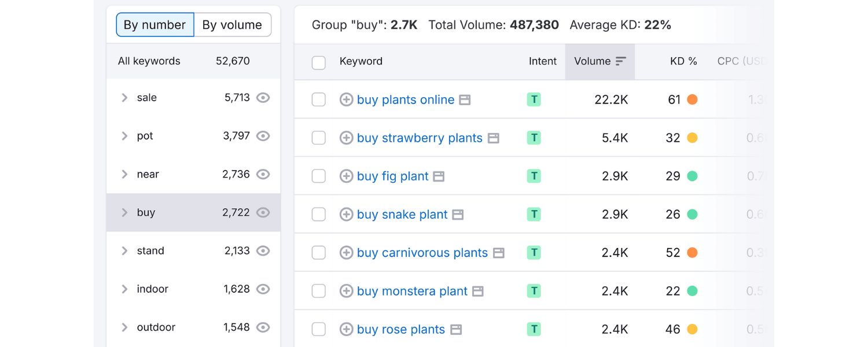Screen dimensions: 868x347
Task: Click the plus icon beside "buy carnivorous plants"
Action: point(346,253)
